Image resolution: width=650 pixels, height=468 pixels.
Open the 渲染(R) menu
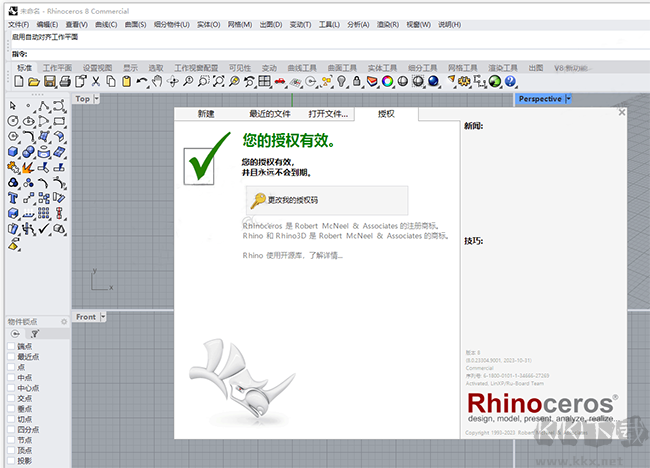click(x=388, y=24)
